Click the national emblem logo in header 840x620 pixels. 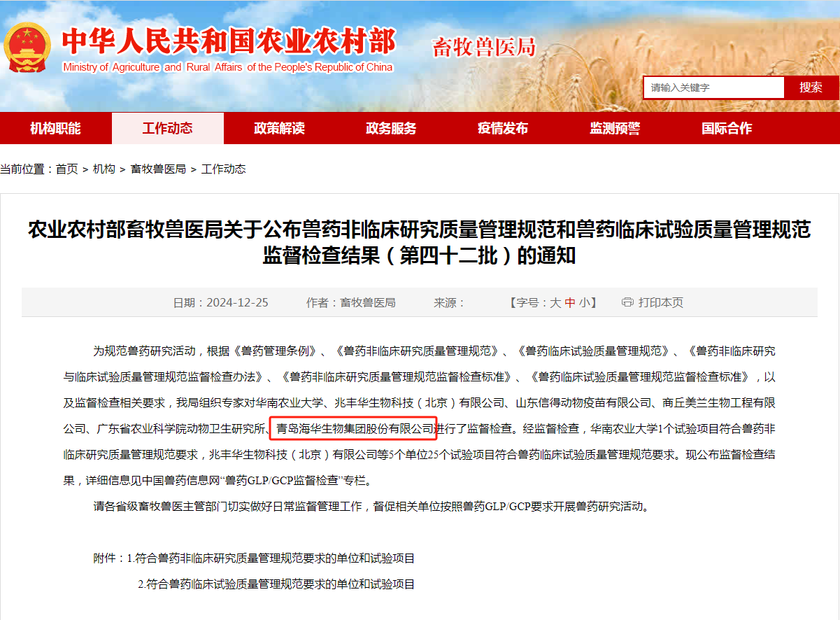tap(27, 48)
